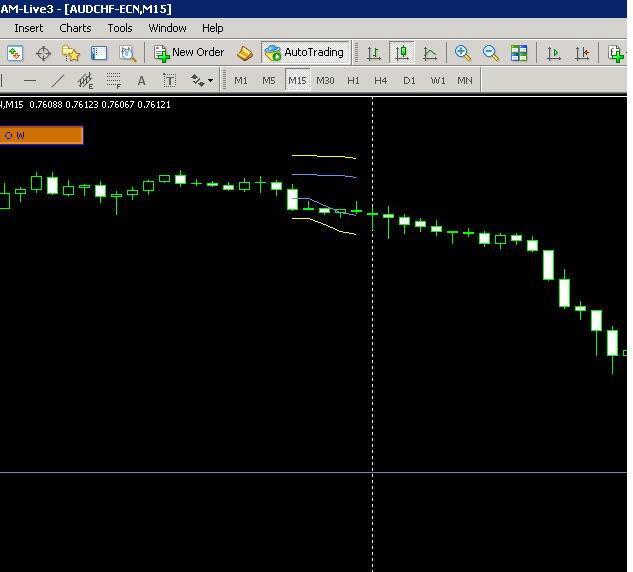Toggle the AutoTrading button
The height and width of the screenshot is (572, 633).
point(305,52)
